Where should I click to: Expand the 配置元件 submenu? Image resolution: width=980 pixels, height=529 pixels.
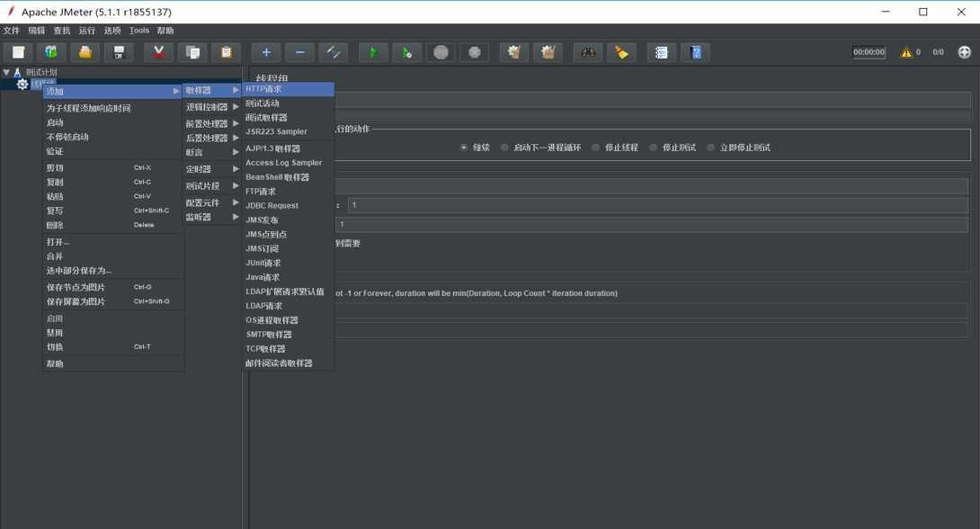coord(212,202)
